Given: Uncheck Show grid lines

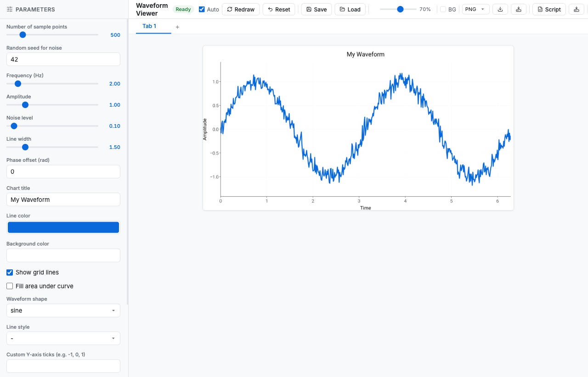Looking at the screenshot, I should click(x=10, y=272).
